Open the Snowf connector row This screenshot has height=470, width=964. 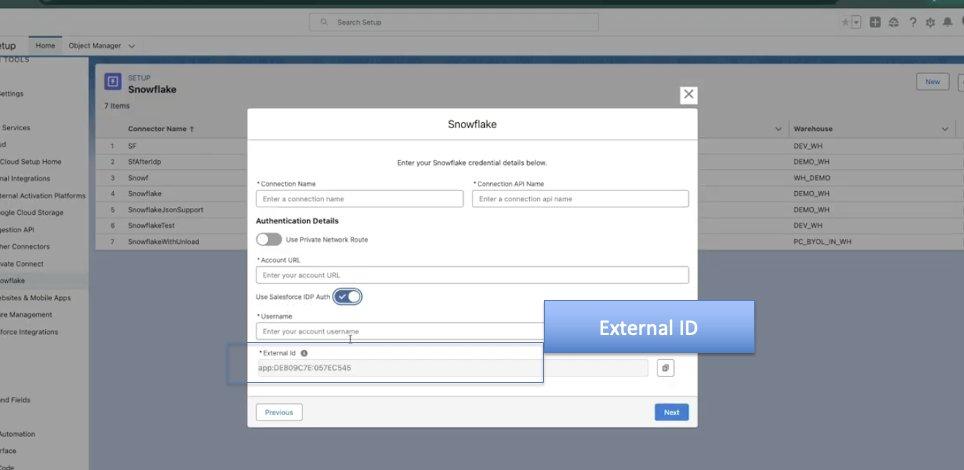[138, 178]
